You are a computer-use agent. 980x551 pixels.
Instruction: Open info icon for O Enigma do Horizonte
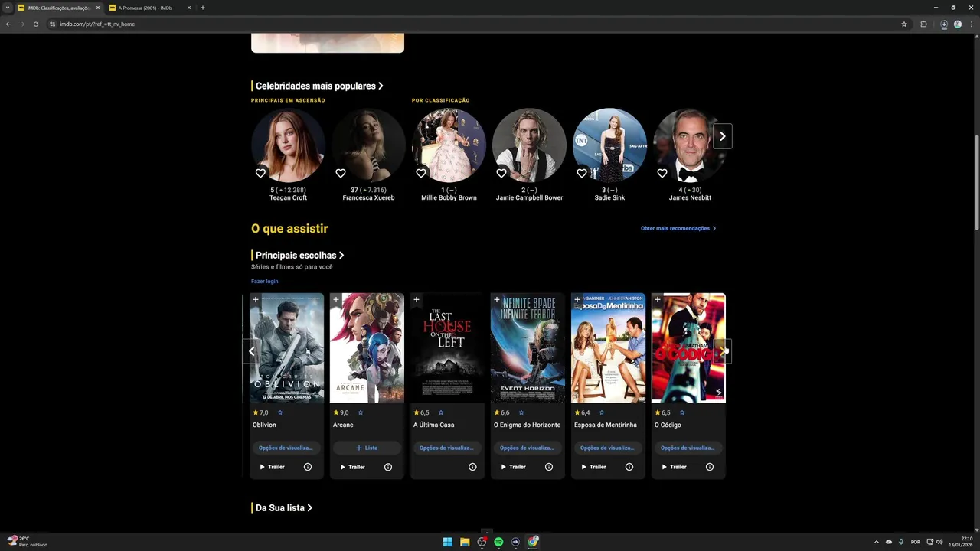coord(549,467)
